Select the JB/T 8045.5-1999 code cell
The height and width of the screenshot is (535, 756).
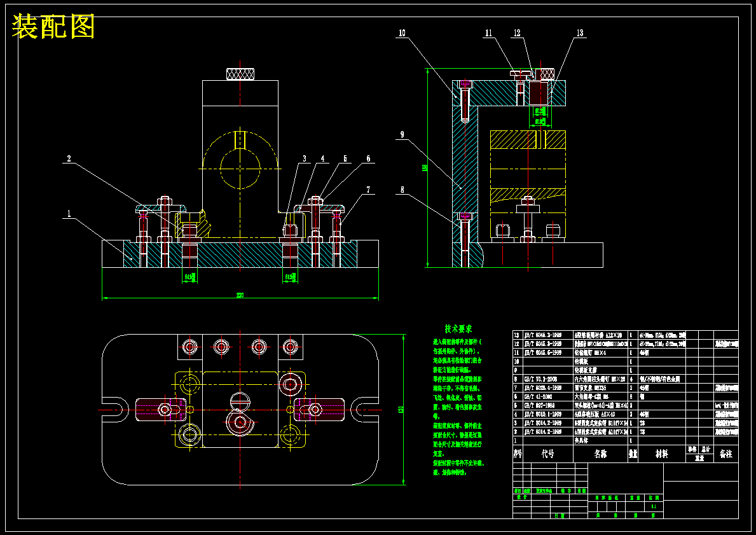(542, 352)
